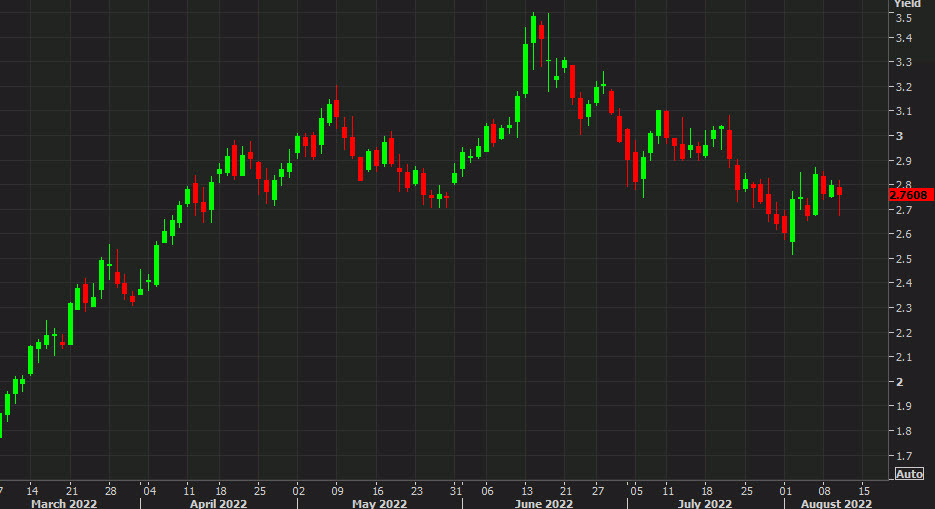The image size is (935, 509).
Task: Click the 2.1 yield axis label
Action: tap(904, 357)
